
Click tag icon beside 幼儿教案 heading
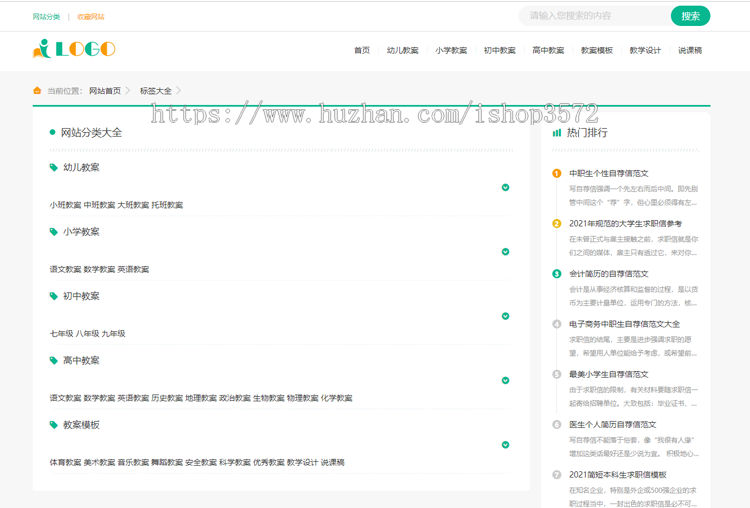(x=54, y=167)
